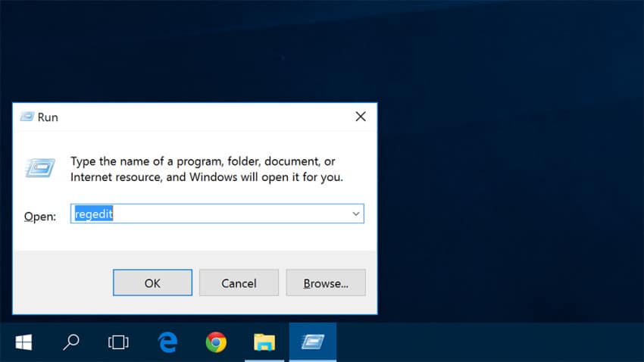Click the Run icon in the title bar
The height and width of the screenshot is (362, 644).
point(27,117)
